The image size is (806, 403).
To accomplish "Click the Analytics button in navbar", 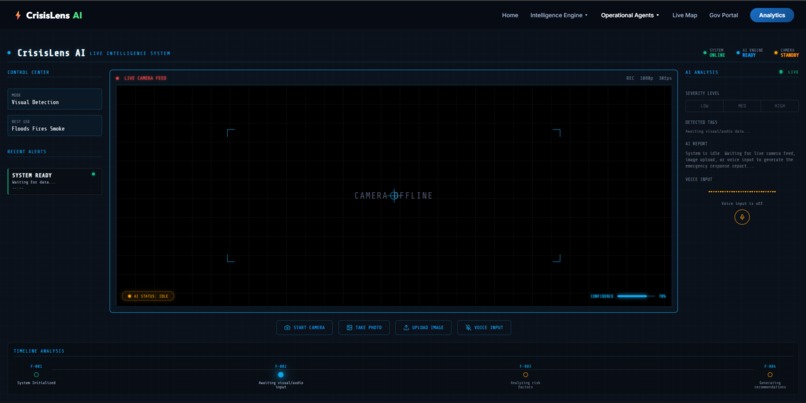I will click(772, 15).
